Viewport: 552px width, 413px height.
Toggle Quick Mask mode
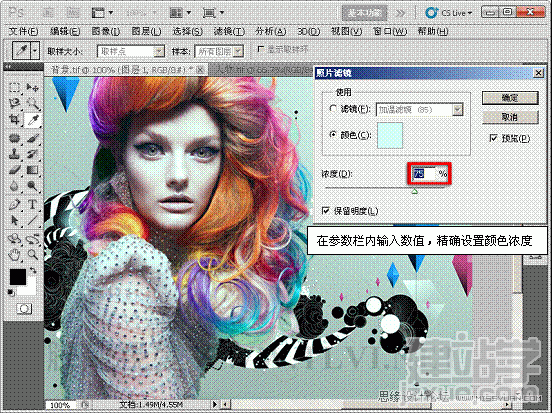[24, 309]
